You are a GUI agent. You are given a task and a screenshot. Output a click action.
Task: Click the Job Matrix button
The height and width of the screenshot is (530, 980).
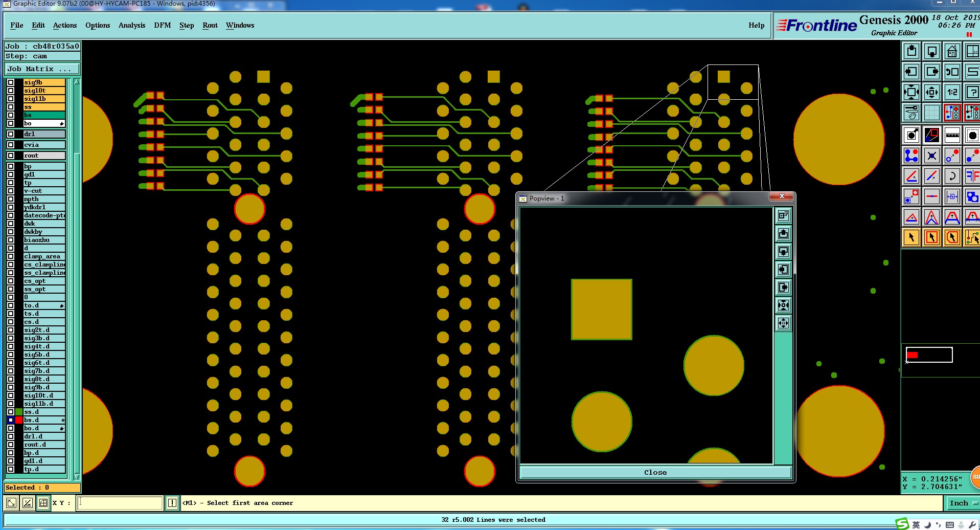pos(42,69)
